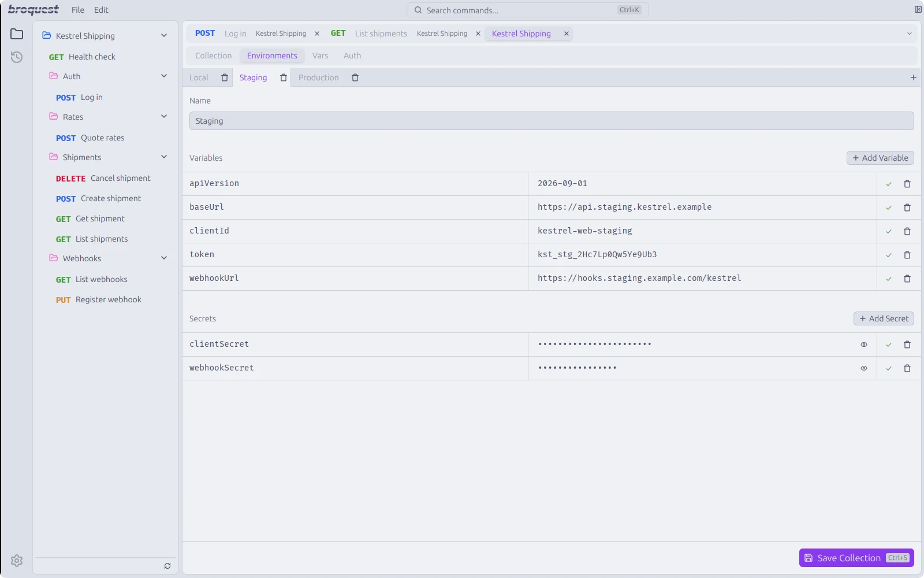The height and width of the screenshot is (578, 924).
Task: Open the File menu
Action: click(78, 10)
